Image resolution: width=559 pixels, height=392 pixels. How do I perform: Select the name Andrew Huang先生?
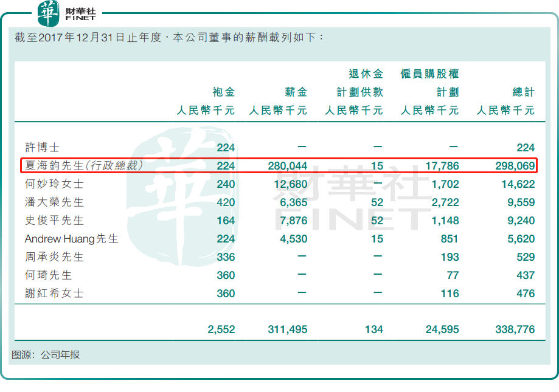click(71, 239)
